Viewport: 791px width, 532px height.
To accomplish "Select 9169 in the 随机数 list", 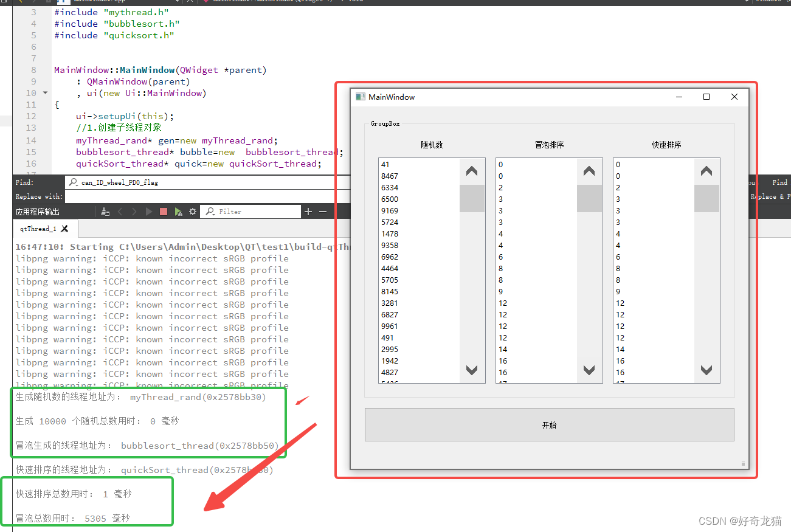I will pos(390,210).
